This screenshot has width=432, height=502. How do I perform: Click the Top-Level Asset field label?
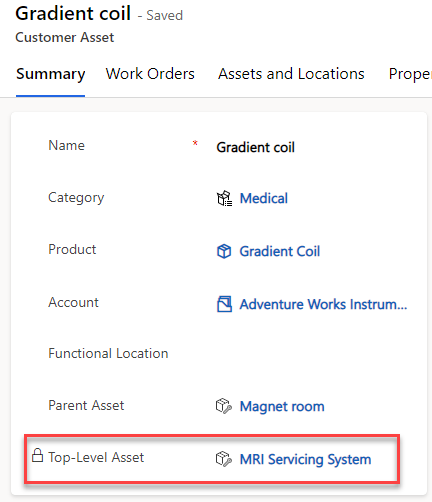point(96,457)
